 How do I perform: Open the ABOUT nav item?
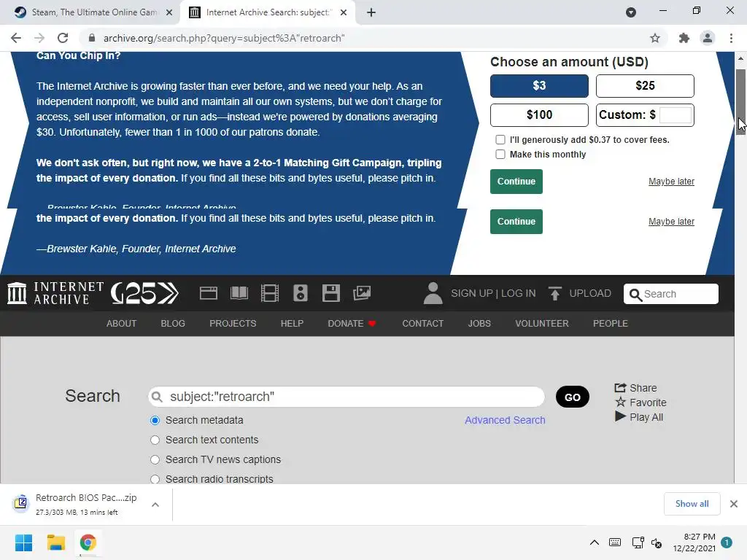click(x=122, y=323)
